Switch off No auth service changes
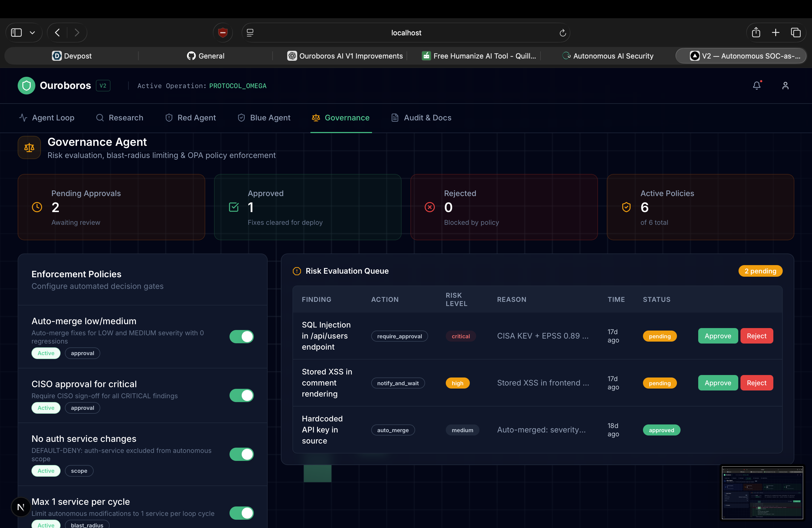812x528 pixels. coord(241,454)
